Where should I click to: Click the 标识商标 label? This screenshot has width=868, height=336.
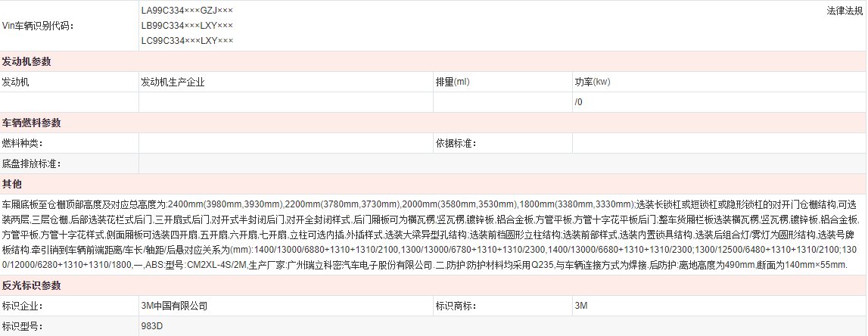456,306
